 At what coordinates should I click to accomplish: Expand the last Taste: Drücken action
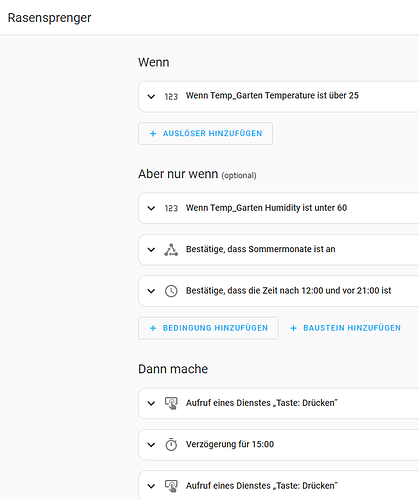pos(151,486)
